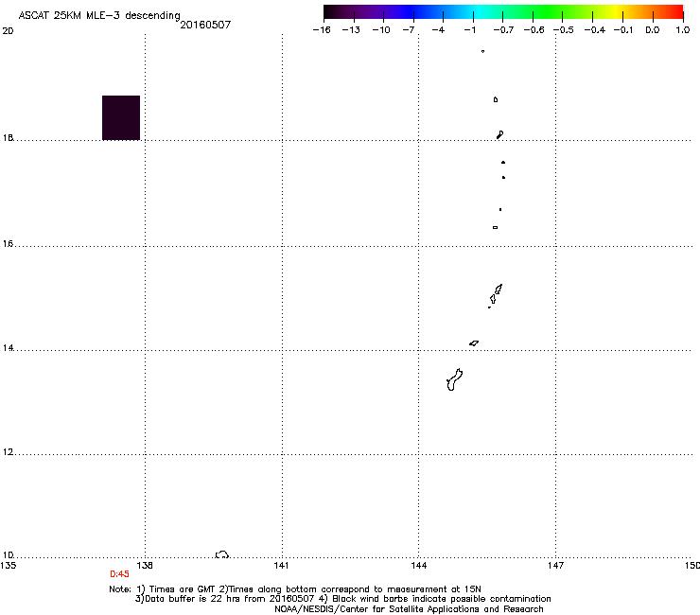The width and height of the screenshot is (700, 615).
Task: Click the -1 color bar label
Action: point(469,30)
